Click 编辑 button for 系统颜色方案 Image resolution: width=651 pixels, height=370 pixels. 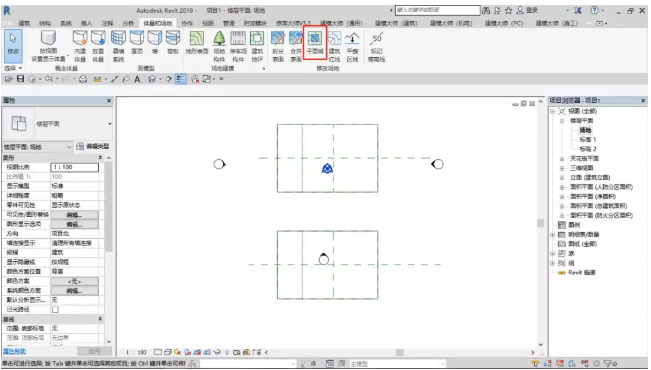click(x=74, y=291)
